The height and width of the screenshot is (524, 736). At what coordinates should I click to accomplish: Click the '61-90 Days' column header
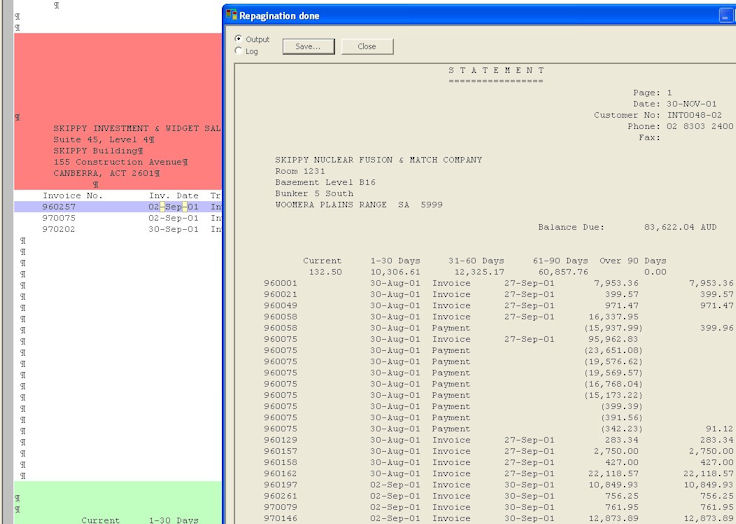pyautogui.click(x=560, y=261)
